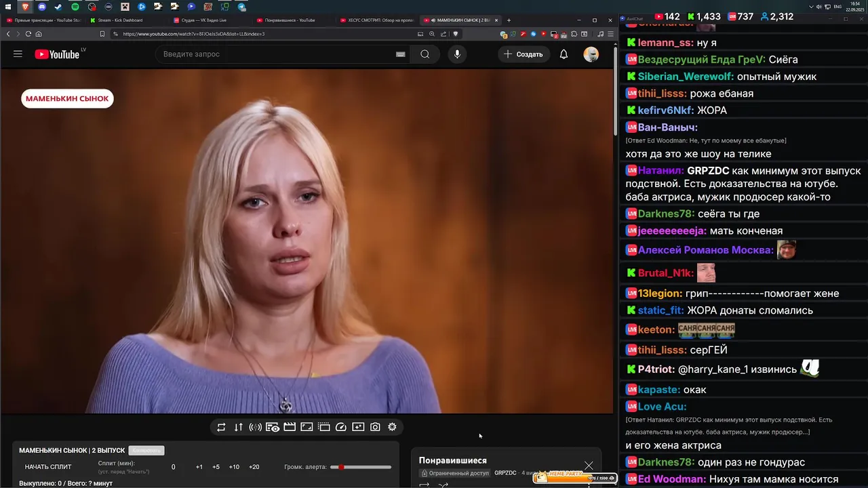Viewport: 868px width, 488px height.
Task: Adjust the "Громк. алерта" volume slider
Action: pyautogui.click(x=361, y=467)
